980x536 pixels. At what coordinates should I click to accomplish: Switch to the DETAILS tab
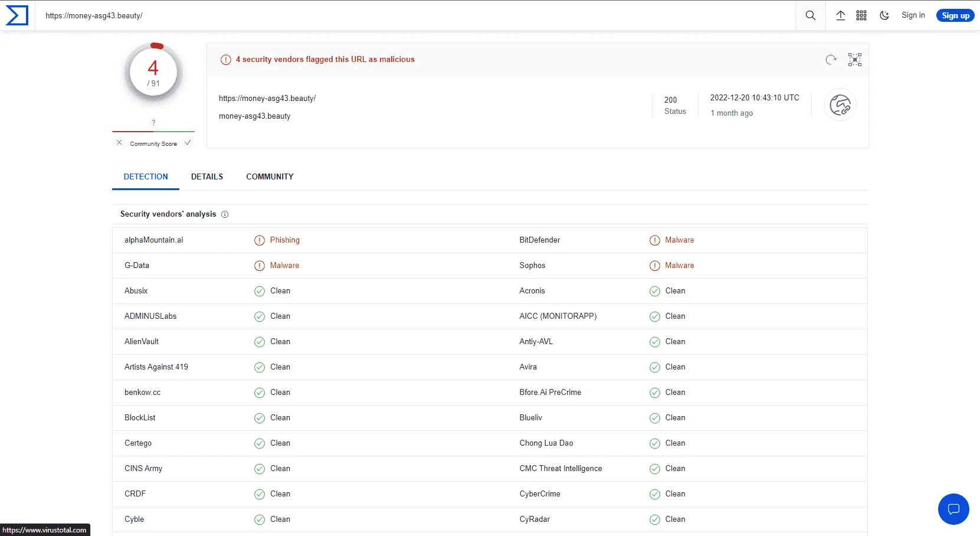pyautogui.click(x=207, y=177)
